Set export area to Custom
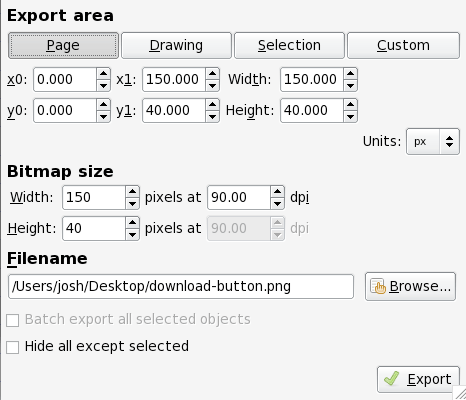This screenshot has height=400, width=466. [x=403, y=45]
